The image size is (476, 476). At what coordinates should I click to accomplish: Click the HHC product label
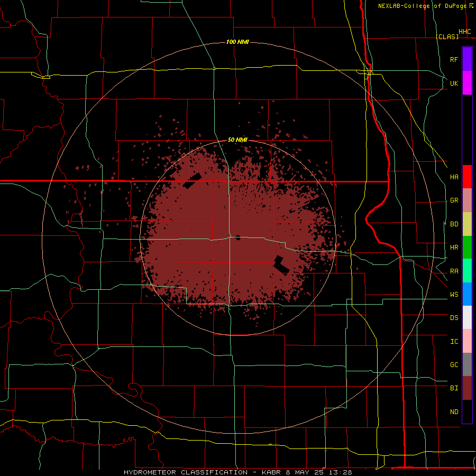[x=464, y=32]
